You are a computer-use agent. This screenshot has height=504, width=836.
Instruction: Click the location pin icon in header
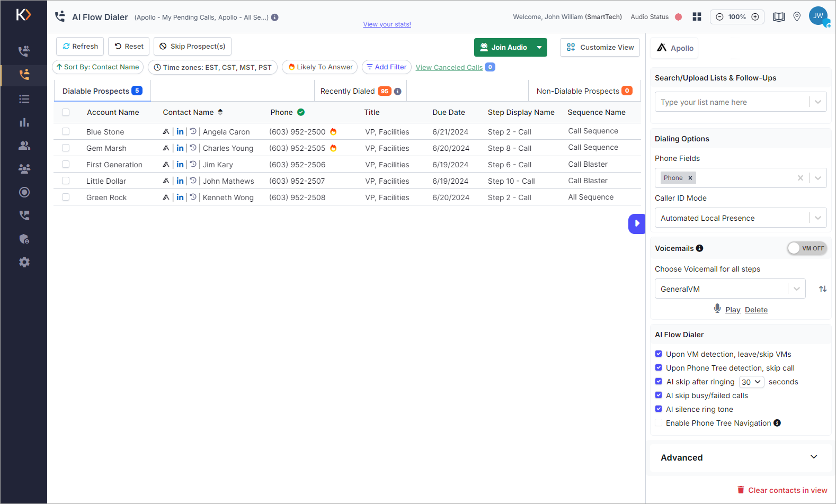(797, 17)
